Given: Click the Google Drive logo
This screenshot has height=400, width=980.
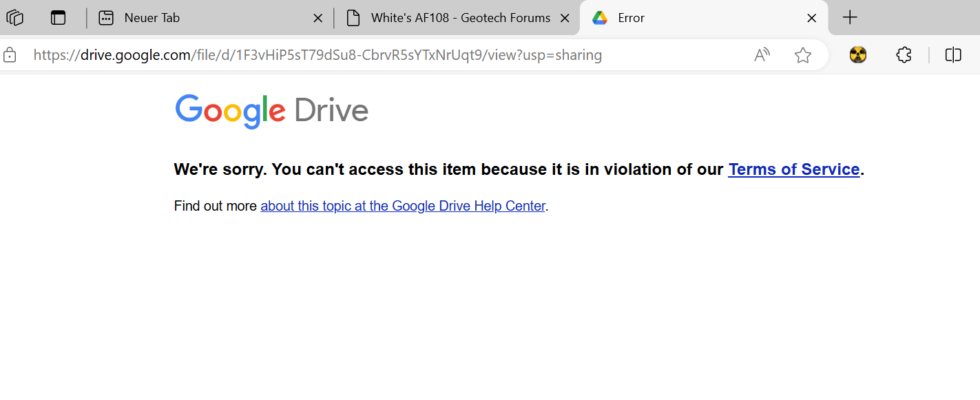Looking at the screenshot, I should (272, 112).
